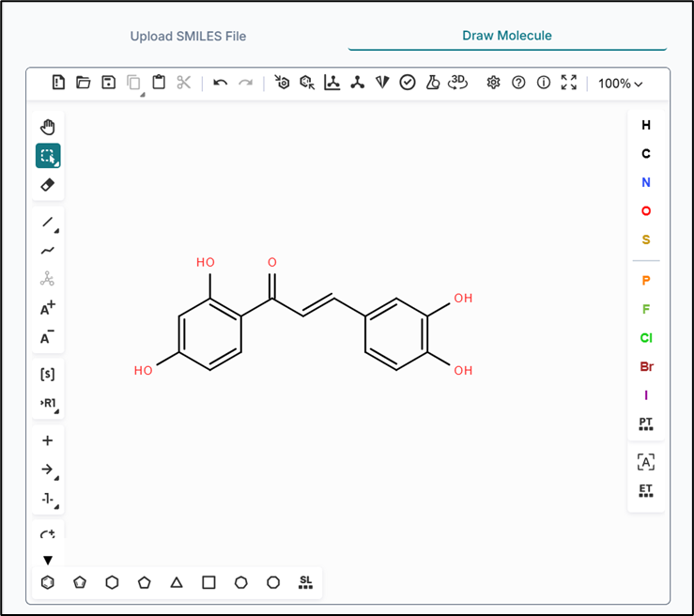Open the 100% zoom dropdown
Image resolution: width=694 pixels, height=616 pixels.
pos(620,84)
